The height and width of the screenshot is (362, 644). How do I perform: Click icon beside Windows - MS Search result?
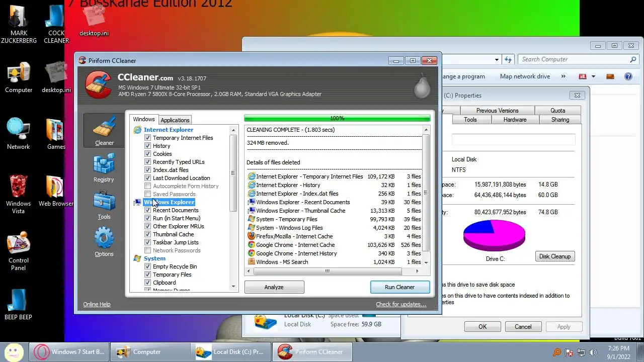[251, 262]
